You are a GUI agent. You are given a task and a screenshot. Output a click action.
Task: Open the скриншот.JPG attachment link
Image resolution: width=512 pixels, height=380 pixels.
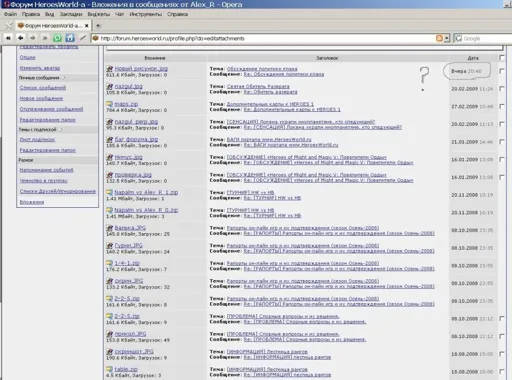click(x=134, y=351)
